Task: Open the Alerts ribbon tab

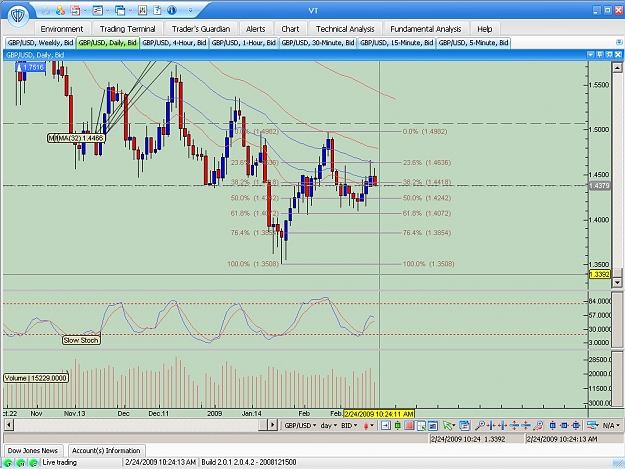Action: tap(256, 29)
